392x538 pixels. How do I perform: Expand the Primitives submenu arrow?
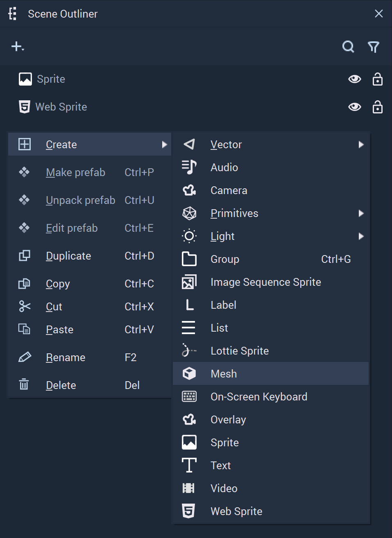coord(361,213)
